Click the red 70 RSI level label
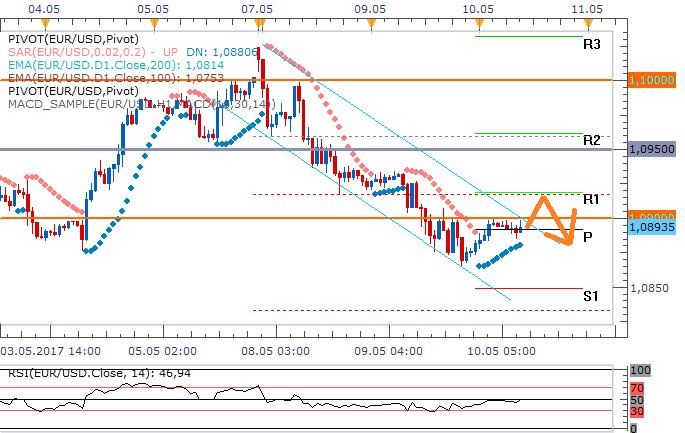685x433 pixels. [636, 387]
